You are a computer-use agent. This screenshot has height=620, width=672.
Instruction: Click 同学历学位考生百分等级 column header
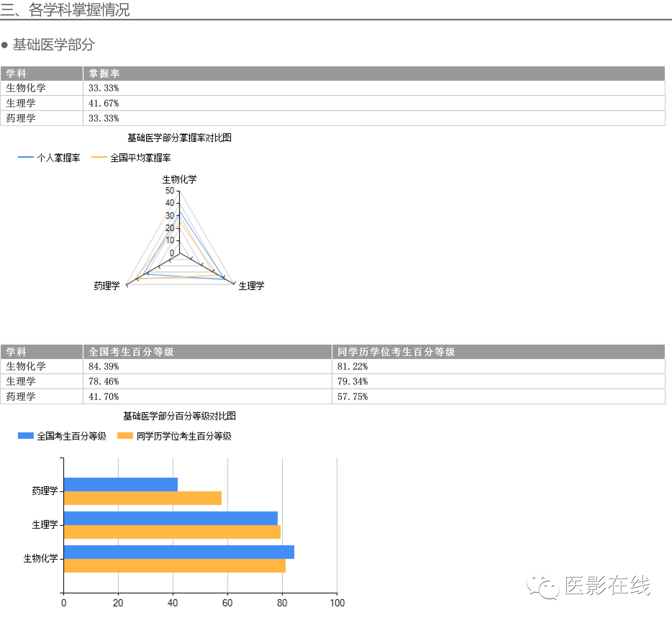tap(396, 352)
